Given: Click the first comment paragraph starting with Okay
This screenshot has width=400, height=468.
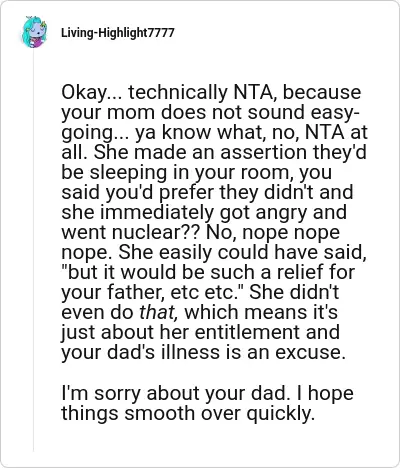Looking at the screenshot, I should coord(214,222).
